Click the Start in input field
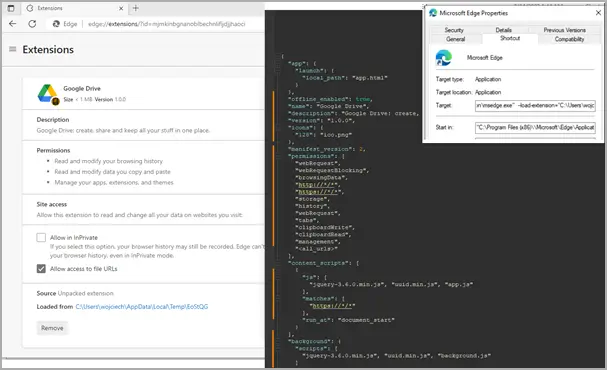This screenshot has width=607, height=370. (x=535, y=127)
